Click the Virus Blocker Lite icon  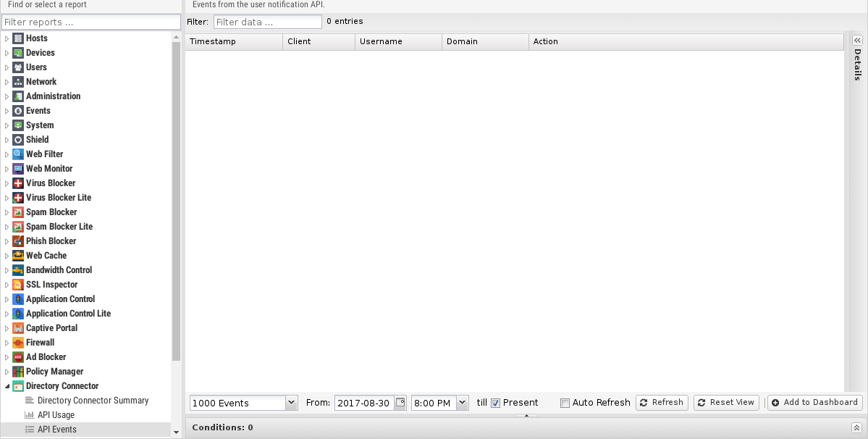pyautogui.click(x=17, y=198)
